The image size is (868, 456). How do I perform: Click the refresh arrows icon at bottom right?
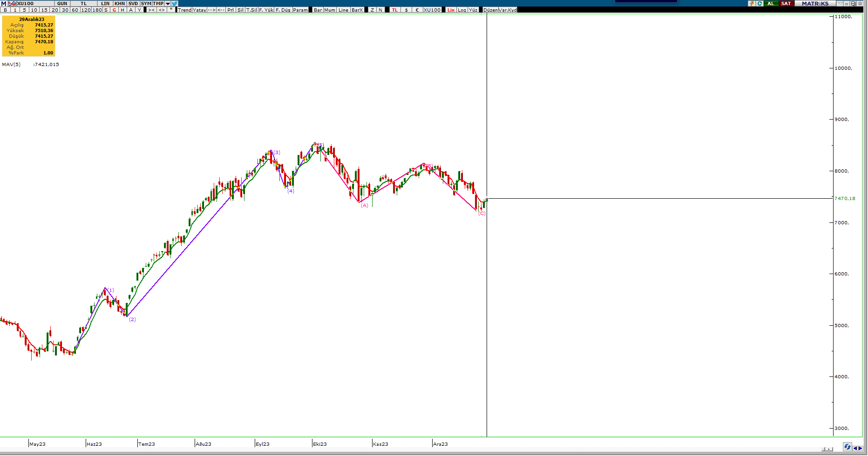(847, 447)
